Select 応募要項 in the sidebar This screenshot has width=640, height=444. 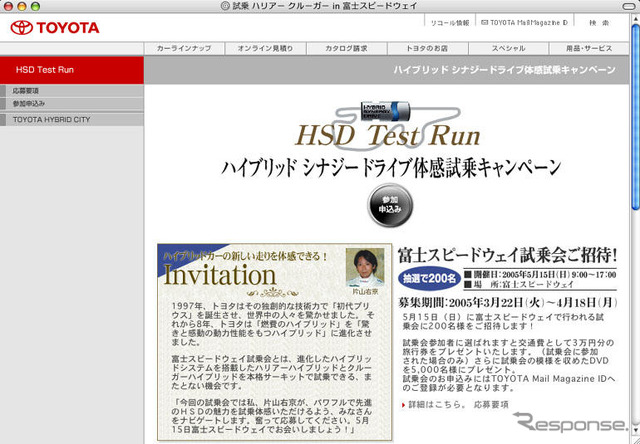72,91
